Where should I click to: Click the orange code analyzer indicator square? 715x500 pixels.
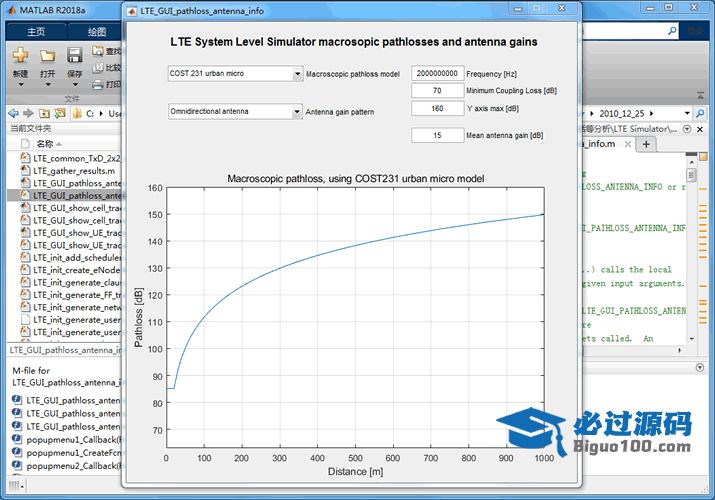703,157
